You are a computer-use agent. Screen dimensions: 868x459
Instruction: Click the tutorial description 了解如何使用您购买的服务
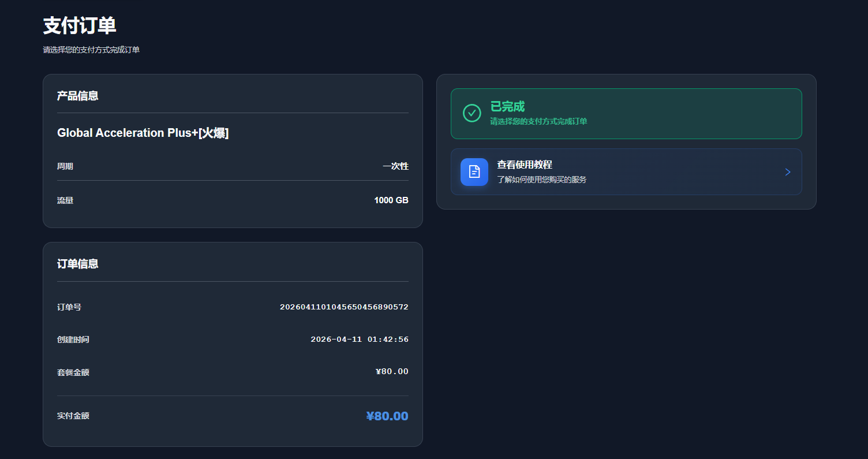[x=541, y=180]
